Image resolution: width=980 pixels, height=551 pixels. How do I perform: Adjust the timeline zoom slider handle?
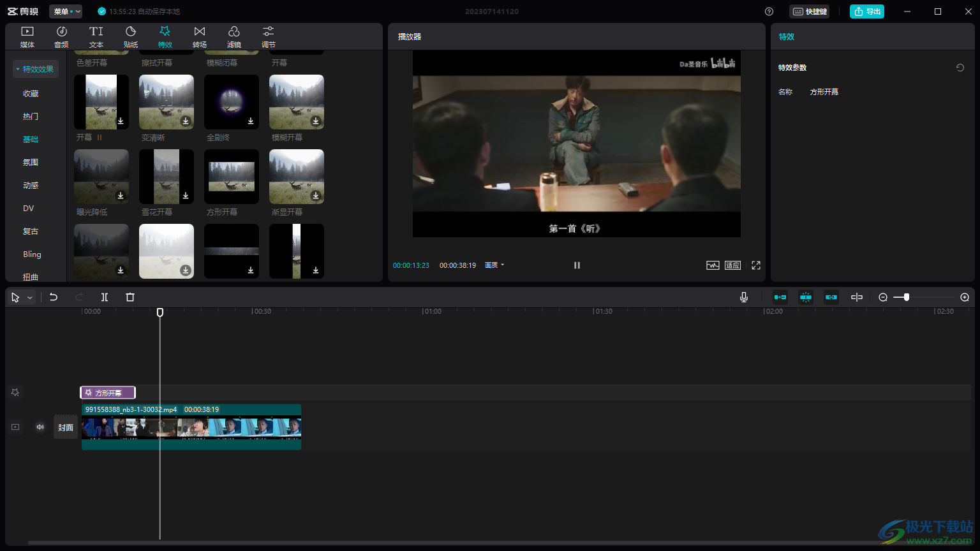[906, 297]
